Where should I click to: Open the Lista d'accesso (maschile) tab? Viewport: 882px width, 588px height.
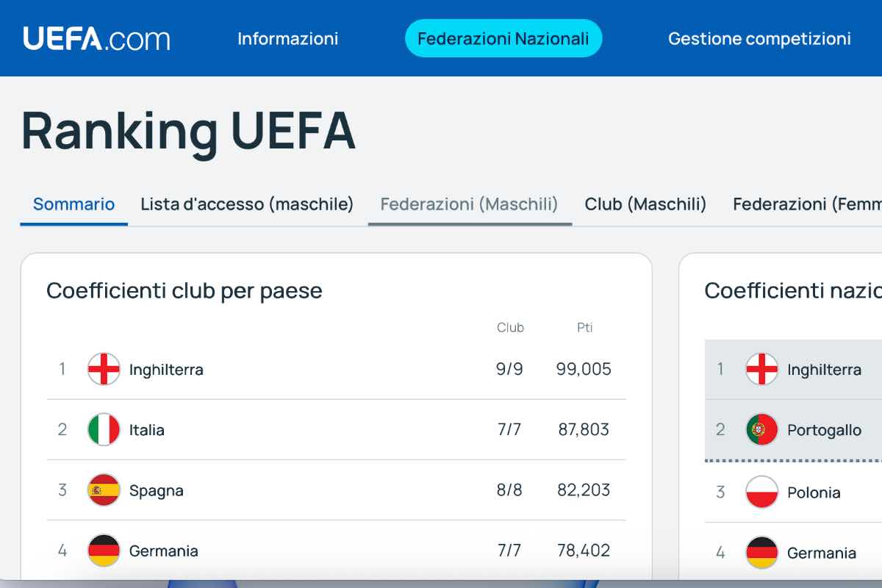[246, 204]
